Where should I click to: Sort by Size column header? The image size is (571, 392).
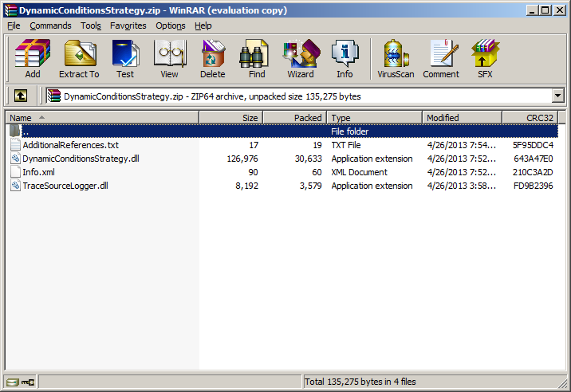[231, 118]
